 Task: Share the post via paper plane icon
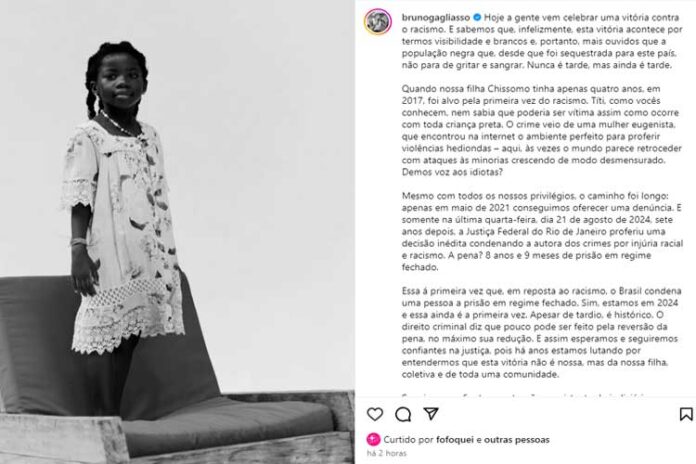tap(431, 414)
